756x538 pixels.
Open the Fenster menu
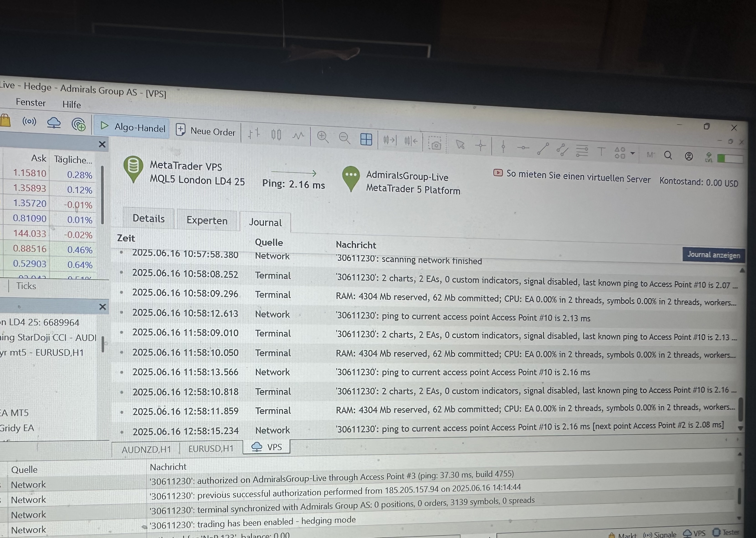[31, 102]
